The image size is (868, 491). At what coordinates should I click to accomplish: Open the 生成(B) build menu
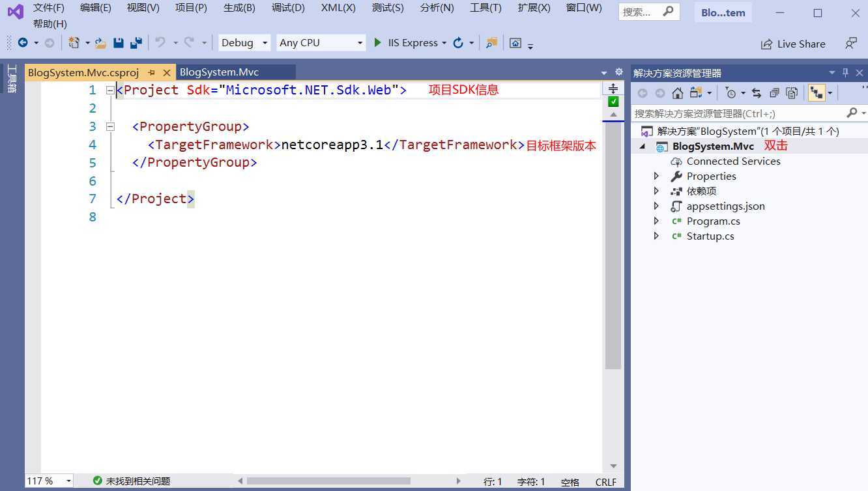click(239, 8)
